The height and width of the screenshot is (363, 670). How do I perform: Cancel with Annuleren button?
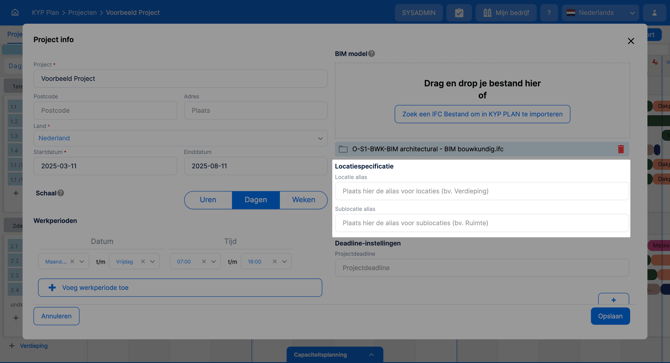click(x=56, y=316)
